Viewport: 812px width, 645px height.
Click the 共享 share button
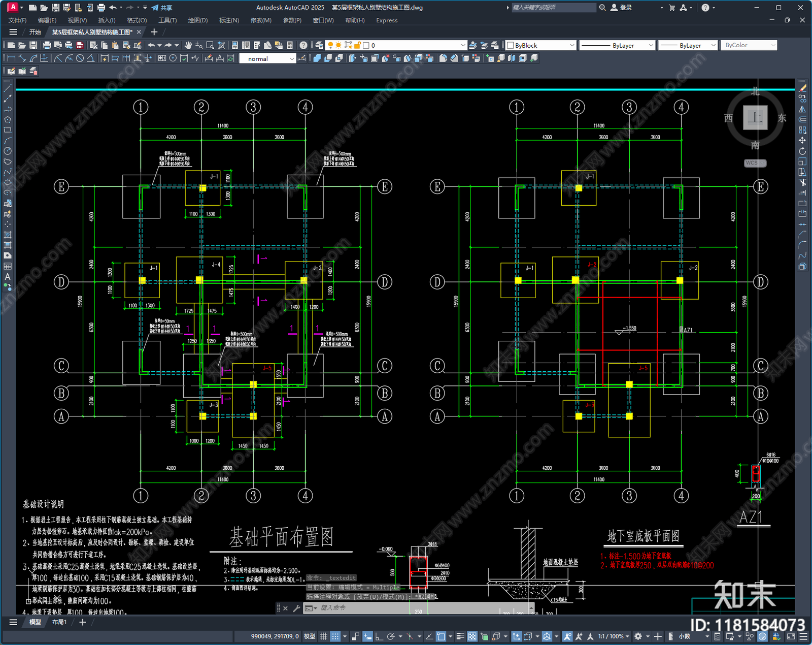pyautogui.click(x=162, y=8)
